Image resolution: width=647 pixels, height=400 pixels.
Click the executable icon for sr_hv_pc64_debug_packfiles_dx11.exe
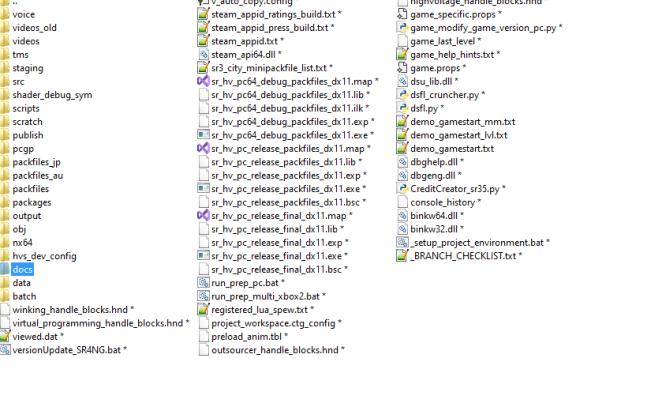(x=203, y=134)
